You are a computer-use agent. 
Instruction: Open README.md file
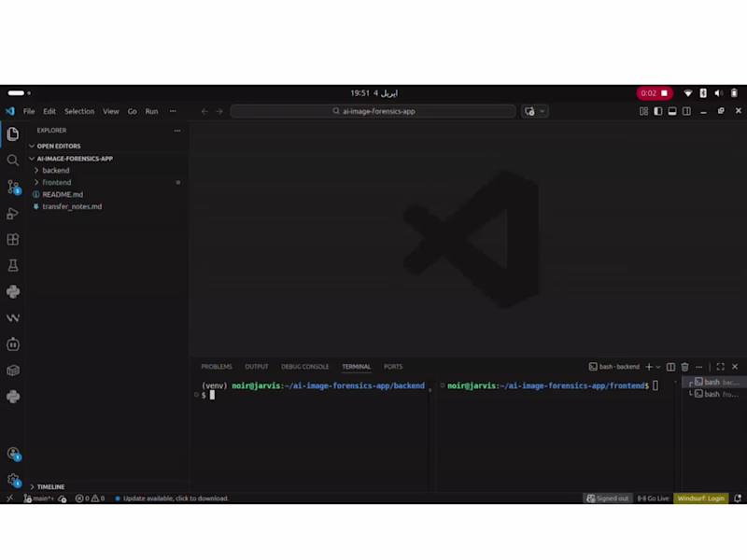[x=63, y=194]
